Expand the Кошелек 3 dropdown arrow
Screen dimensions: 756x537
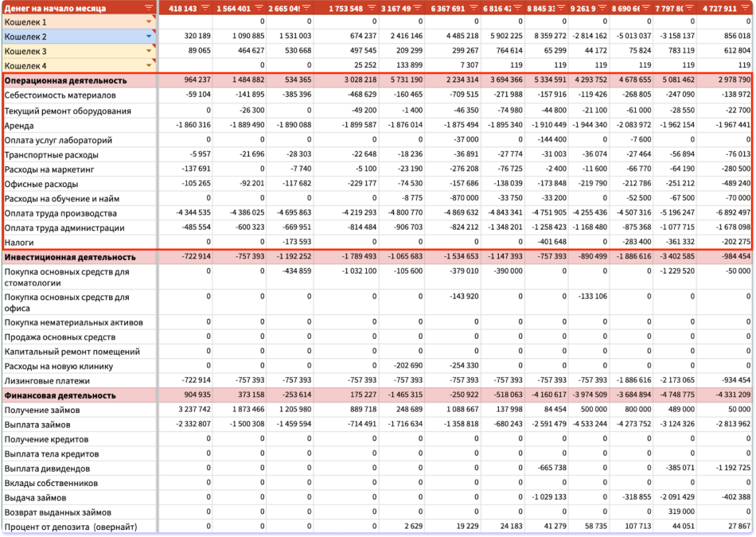point(149,51)
